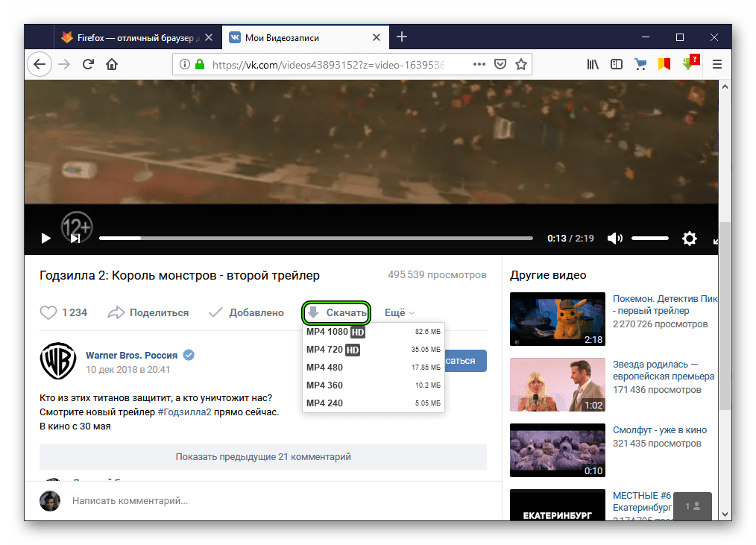The image size is (756, 545).
Task: Pick the MP4 240 download option
Action: point(374,403)
